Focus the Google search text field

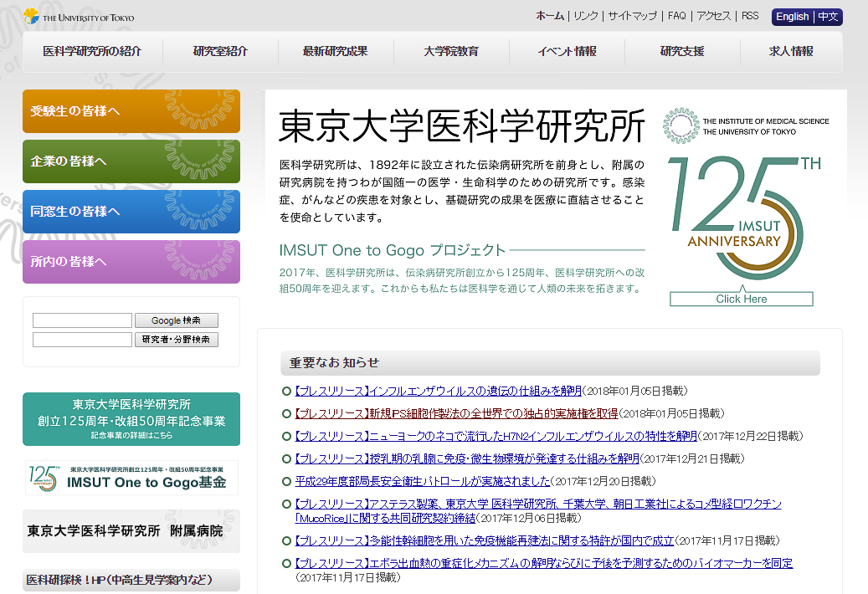83,320
